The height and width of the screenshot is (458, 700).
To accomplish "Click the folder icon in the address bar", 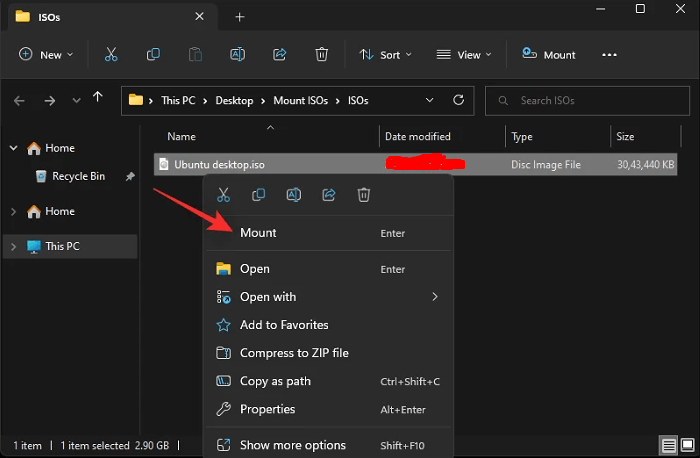I will click(136, 100).
